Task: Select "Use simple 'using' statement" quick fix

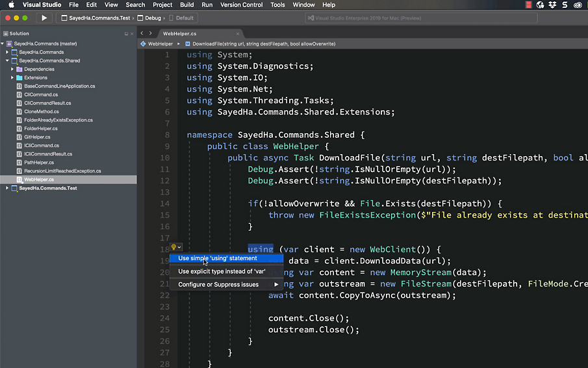Action: click(218, 258)
